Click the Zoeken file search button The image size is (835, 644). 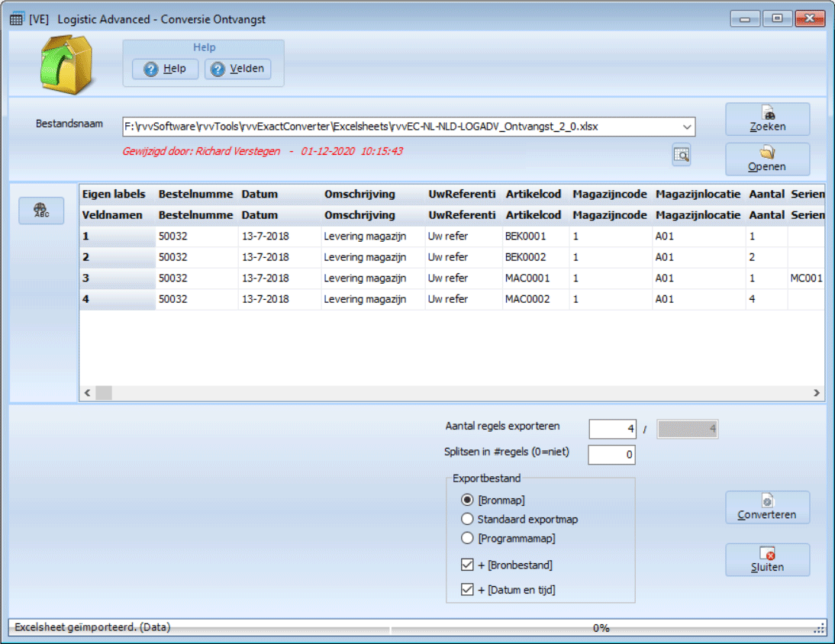[x=767, y=120]
